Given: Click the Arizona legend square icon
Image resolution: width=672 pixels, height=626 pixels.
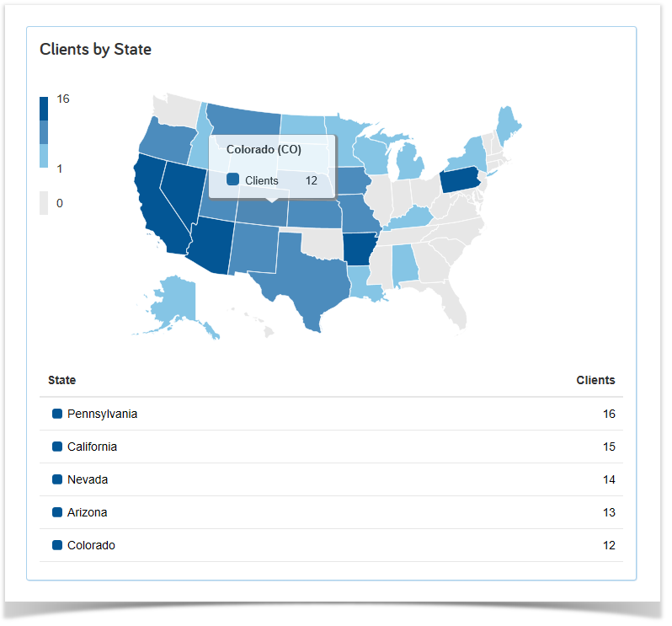Looking at the screenshot, I should pos(57,512).
